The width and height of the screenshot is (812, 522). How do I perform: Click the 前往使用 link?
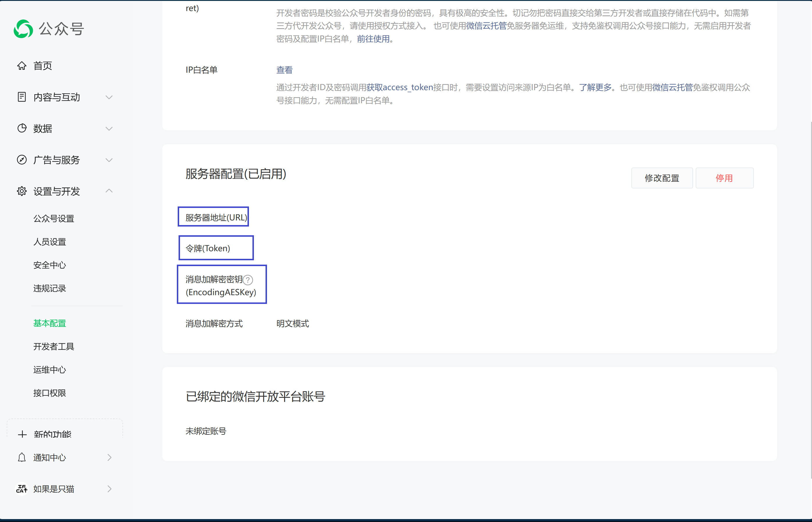[x=373, y=39]
